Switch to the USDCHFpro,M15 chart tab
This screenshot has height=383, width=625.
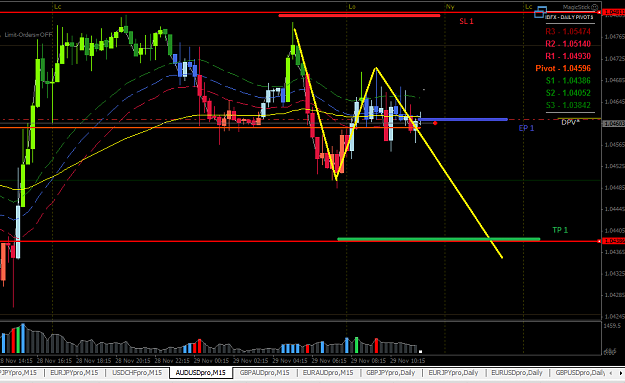137,373
